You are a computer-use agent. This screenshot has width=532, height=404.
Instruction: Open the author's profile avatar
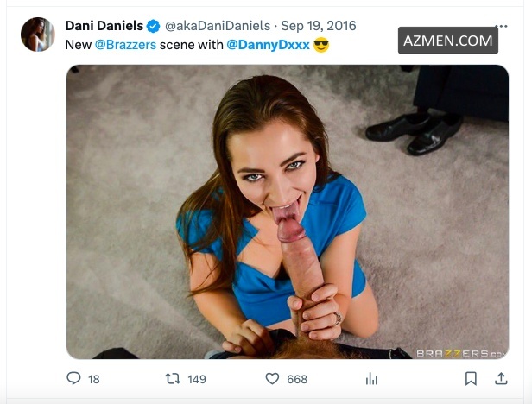(x=37, y=35)
